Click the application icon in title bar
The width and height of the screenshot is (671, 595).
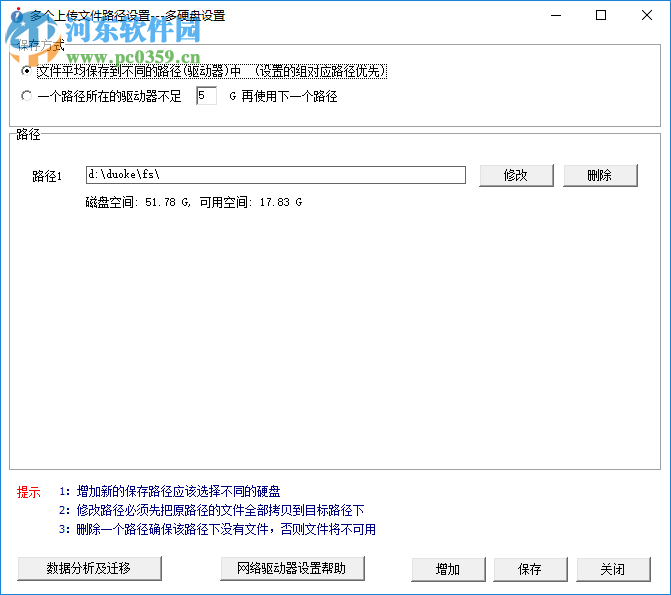(x=17, y=16)
